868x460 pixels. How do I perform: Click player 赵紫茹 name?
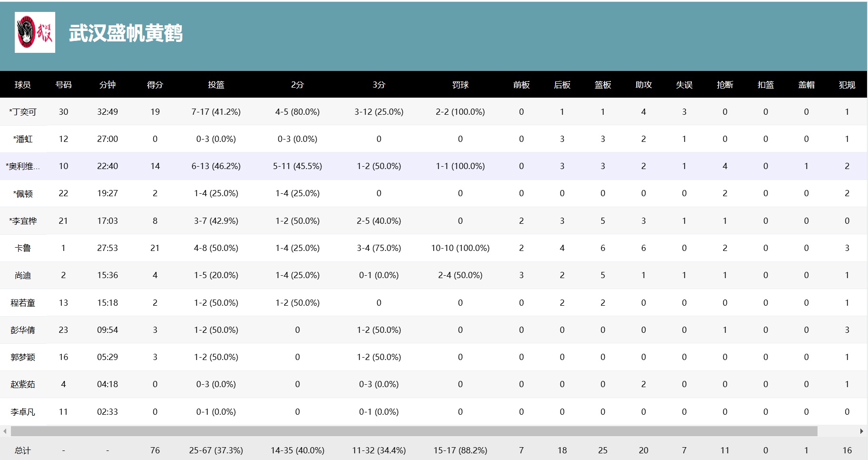(23, 384)
